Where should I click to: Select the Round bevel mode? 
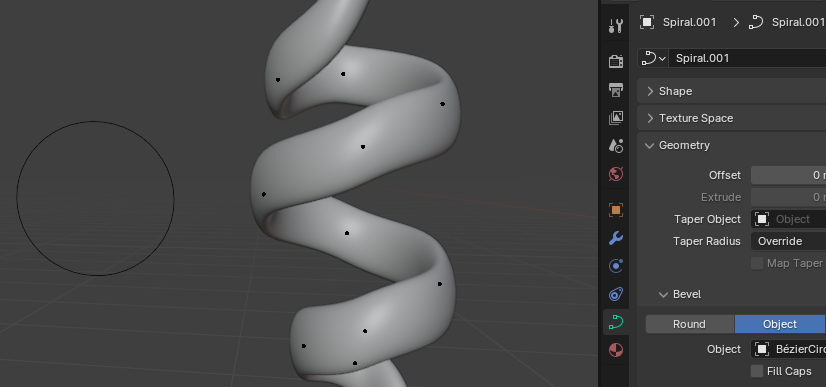click(x=690, y=324)
